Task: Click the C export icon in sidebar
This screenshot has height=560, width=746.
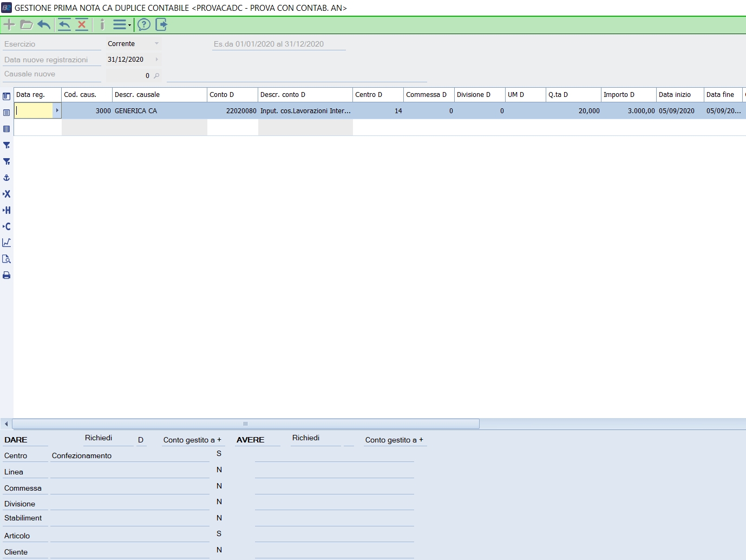Action: [6, 226]
